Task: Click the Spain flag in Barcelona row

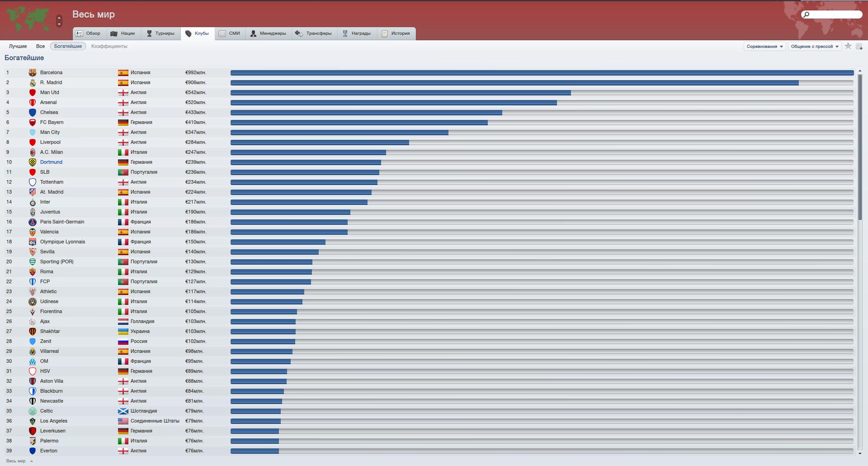Action: click(x=123, y=72)
